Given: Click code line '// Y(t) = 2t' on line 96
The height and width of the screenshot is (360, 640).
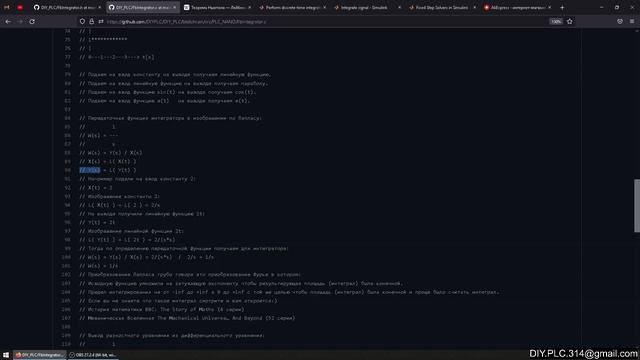Looking at the screenshot, I should point(97,222).
